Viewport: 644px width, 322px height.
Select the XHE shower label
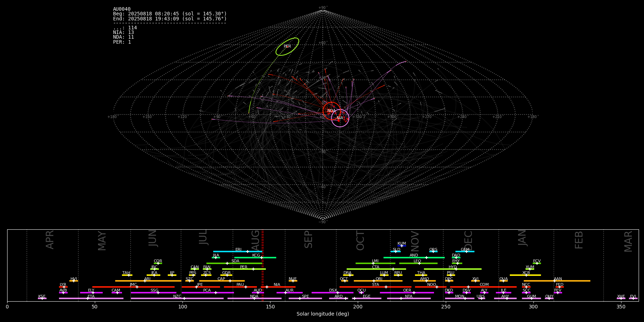[x=621, y=297]
